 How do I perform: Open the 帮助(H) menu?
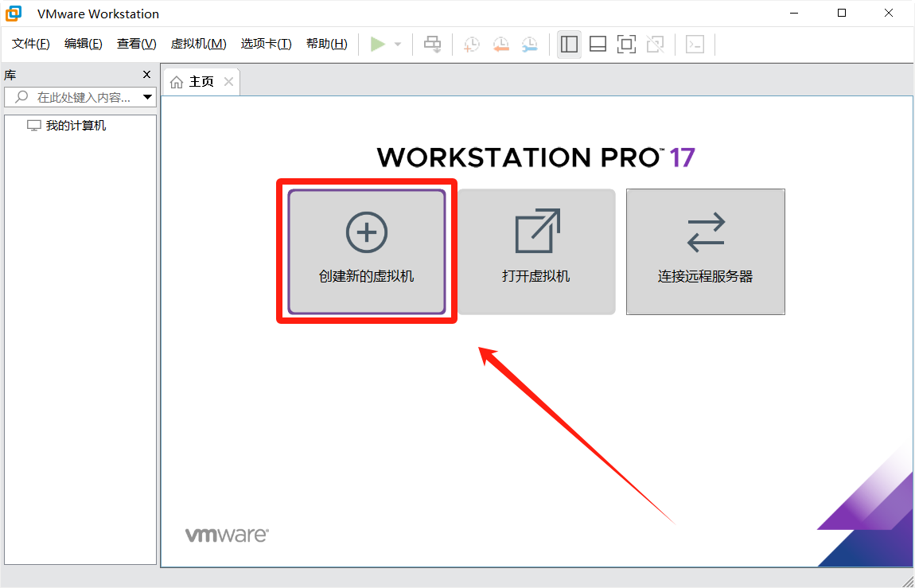pos(326,44)
